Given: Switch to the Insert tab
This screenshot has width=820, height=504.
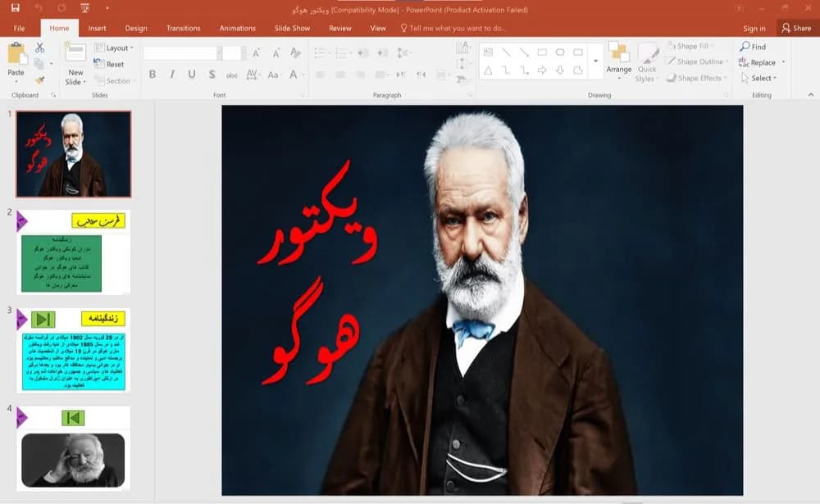Looking at the screenshot, I should point(97,28).
